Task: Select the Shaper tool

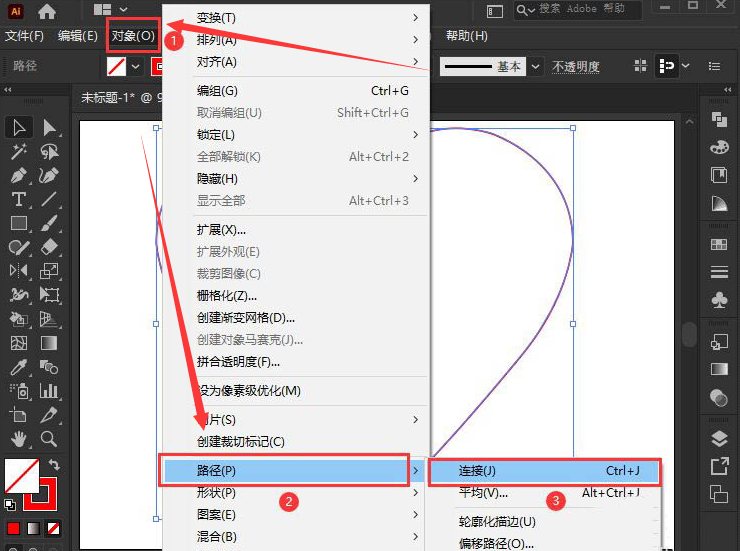Action: 19,247
